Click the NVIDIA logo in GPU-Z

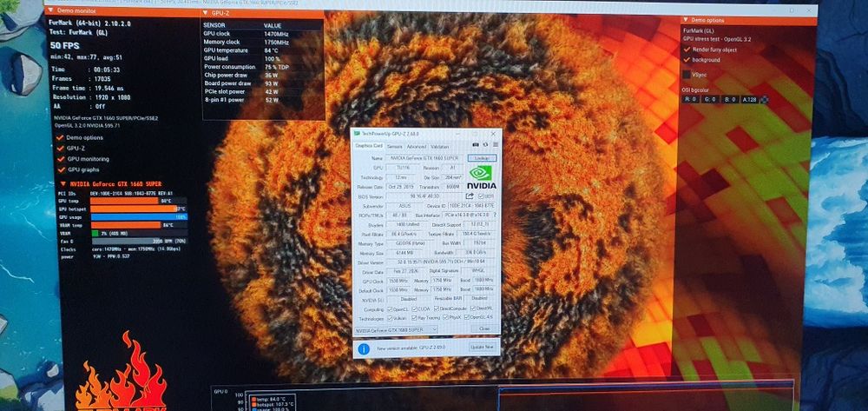481,177
